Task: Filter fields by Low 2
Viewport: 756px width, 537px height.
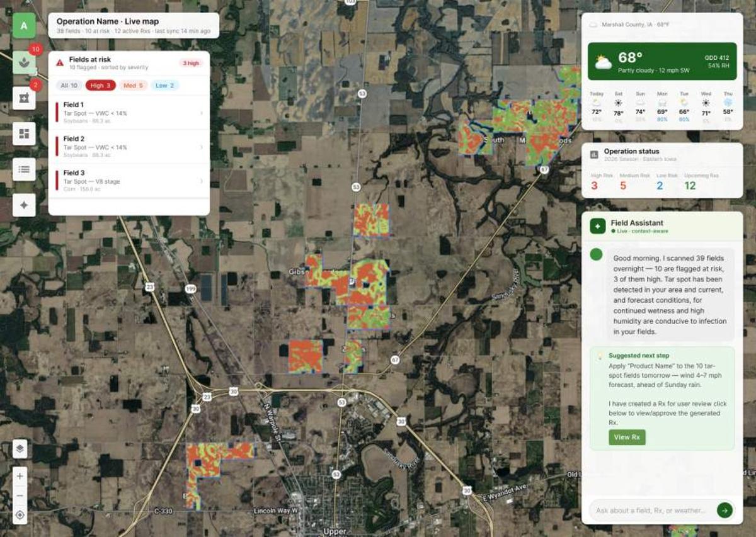Action: (x=165, y=85)
